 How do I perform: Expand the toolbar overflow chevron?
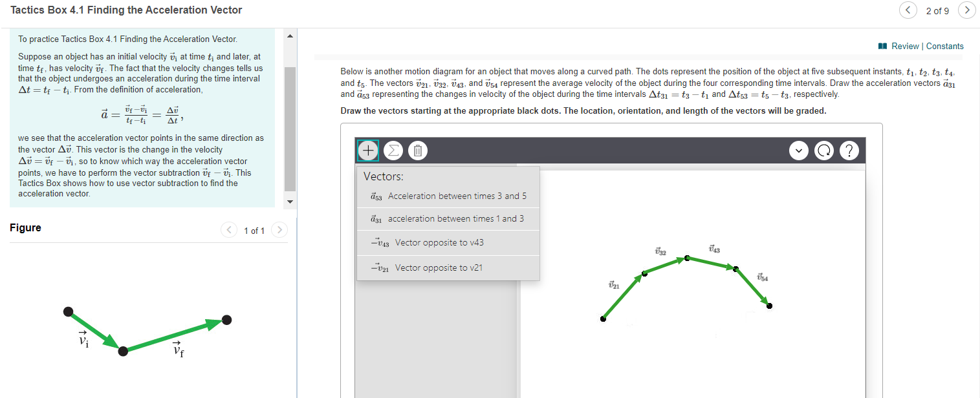799,150
